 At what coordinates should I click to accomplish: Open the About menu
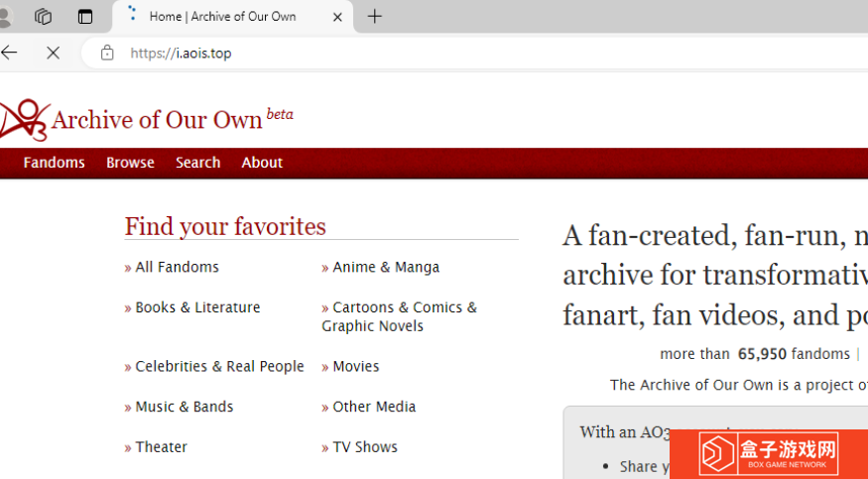[x=262, y=163]
